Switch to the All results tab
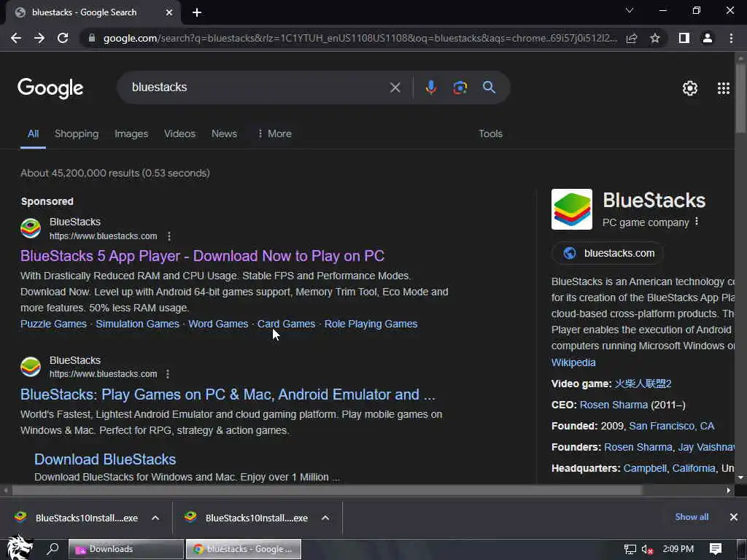The height and width of the screenshot is (560, 747). (x=33, y=134)
